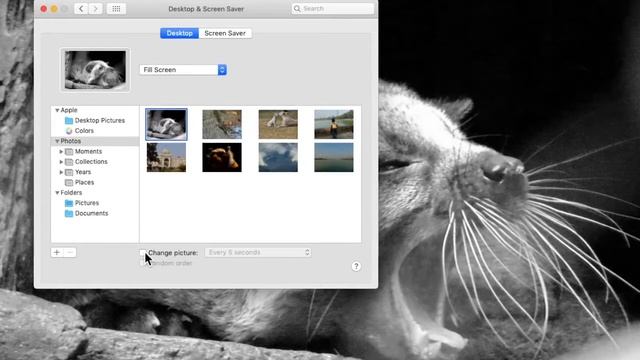Switch to the Desktop tab

click(179, 33)
